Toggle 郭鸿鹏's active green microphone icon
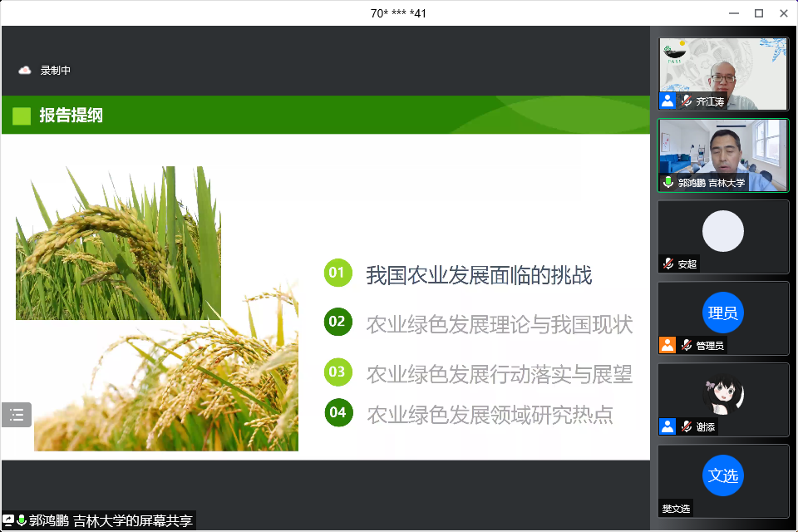This screenshot has width=798, height=532. pyautogui.click(x=668, y=182)
